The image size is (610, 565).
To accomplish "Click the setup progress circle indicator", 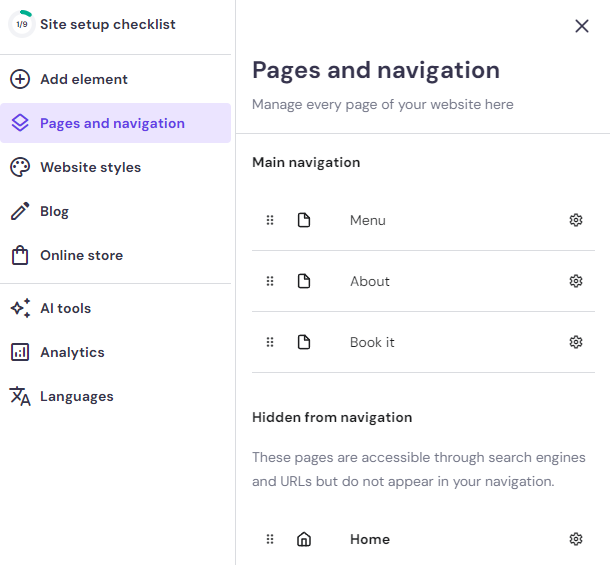I will (x=21, y=24).
